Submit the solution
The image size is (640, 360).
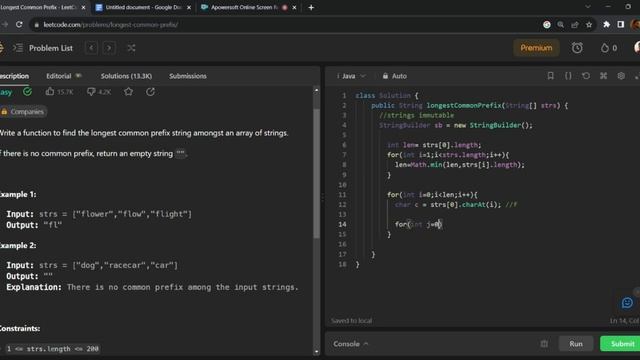pyautogui.click(x=620, y=344)
